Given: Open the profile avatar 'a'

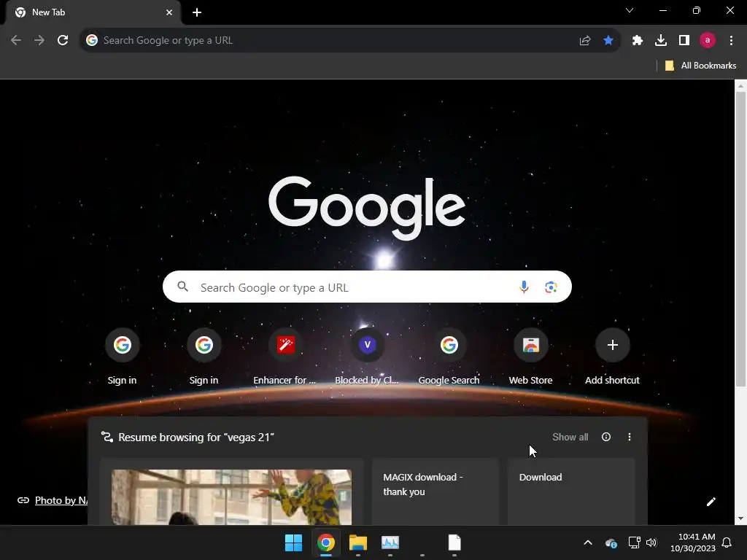Looking at the screenshot, I should tap(708, 41).
